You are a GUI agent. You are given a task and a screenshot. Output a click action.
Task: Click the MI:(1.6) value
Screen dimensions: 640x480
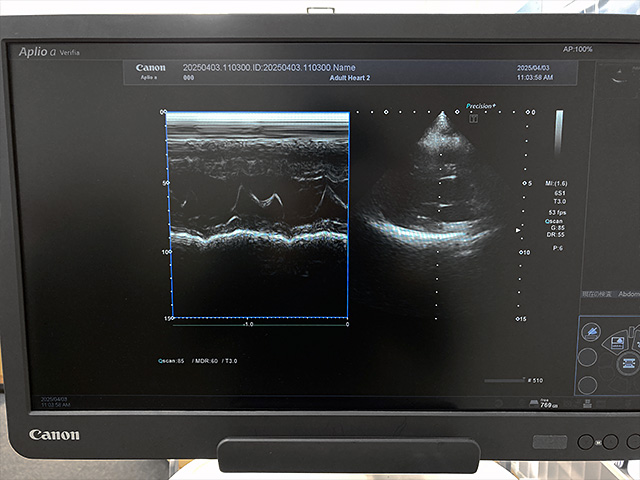[x=556, y=183]
